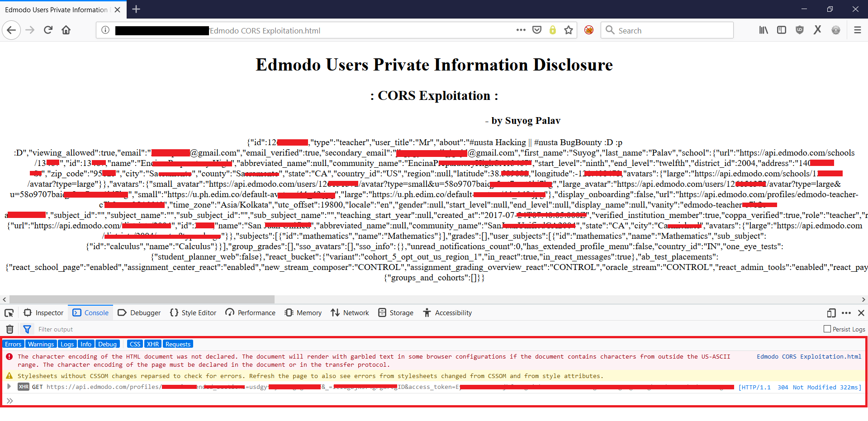The image size is (868, 421).
Task: Toggle the Logs filter
Action: pyautogui.click(x=67, y=344)
